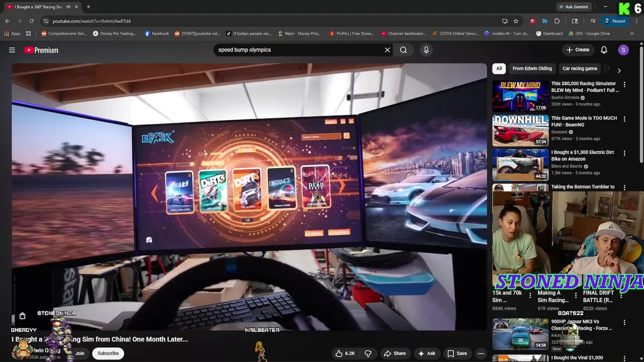The height and width of the screenshot is (362, 644).
Task: Show more filter chips with arrow
Action: click(x=619, y=70)
